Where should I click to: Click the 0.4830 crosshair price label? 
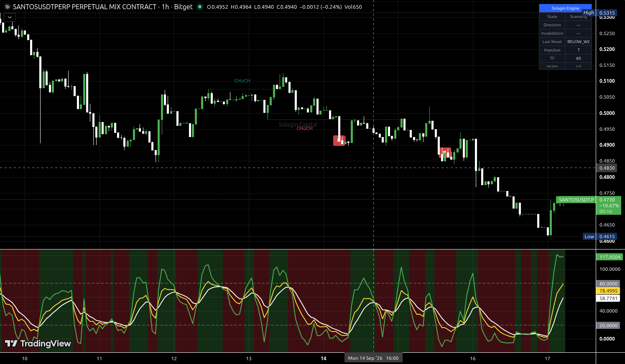point(607,168)
